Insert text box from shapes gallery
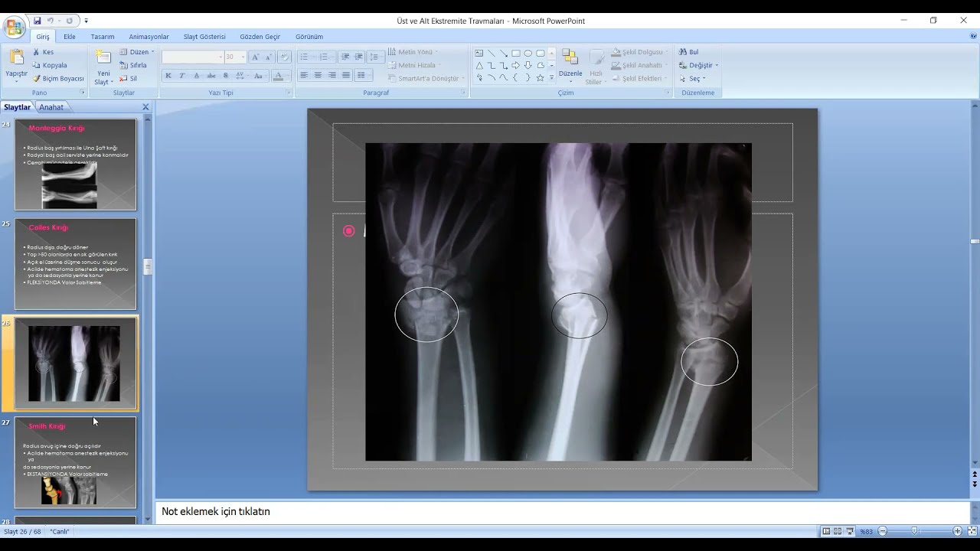980x551 pixels. (479, 53)
